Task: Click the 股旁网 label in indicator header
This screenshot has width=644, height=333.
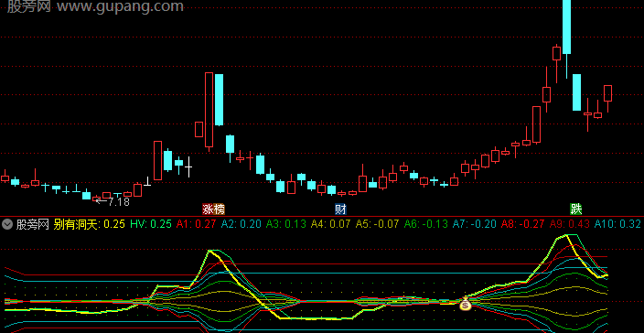Action: pos(33,224)
